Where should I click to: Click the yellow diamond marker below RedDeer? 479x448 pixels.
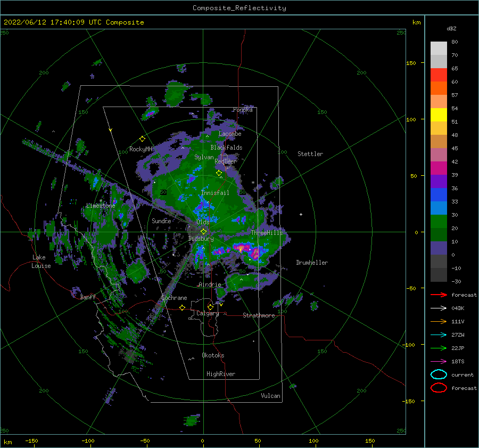pos(219,173)
